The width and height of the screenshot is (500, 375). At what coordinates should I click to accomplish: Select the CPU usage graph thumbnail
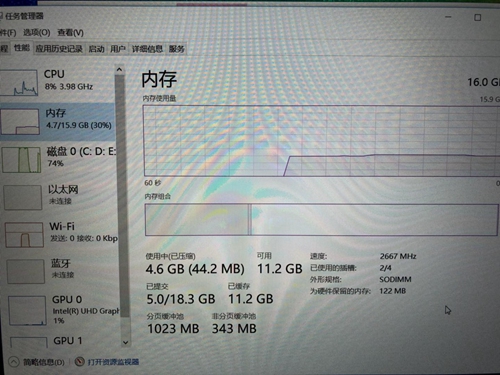point(19,82)
